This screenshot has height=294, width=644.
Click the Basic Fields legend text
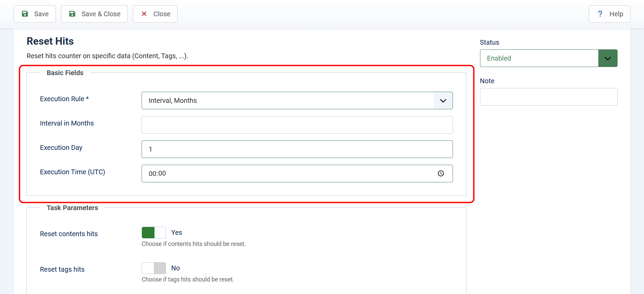click(x=65, y=73)
